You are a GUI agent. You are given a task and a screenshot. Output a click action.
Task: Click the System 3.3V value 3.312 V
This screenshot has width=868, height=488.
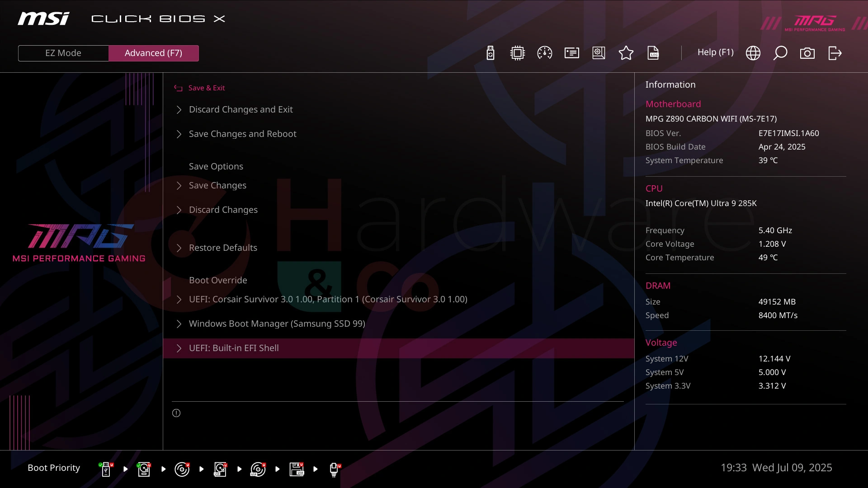click(x=772, y=386)
